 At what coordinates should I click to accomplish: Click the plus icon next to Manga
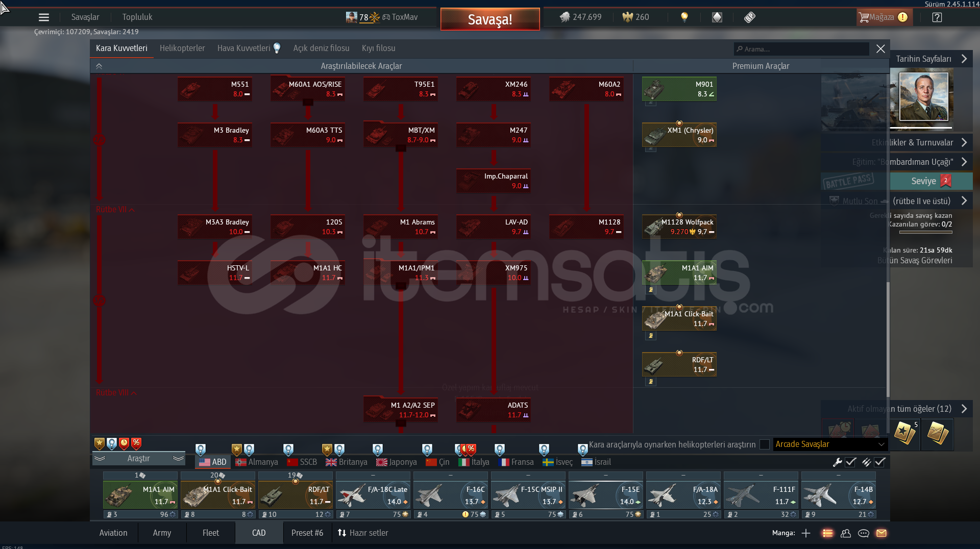pyautogui.click(x=806, y=533)
